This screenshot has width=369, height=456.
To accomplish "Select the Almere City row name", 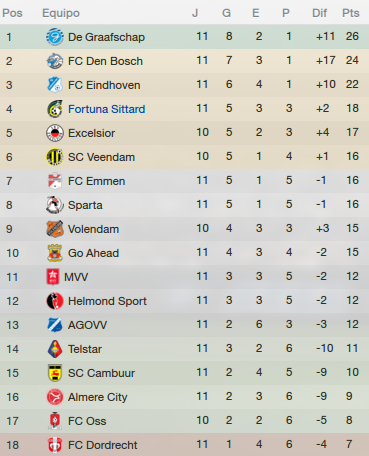I will (x=98, y=397).
